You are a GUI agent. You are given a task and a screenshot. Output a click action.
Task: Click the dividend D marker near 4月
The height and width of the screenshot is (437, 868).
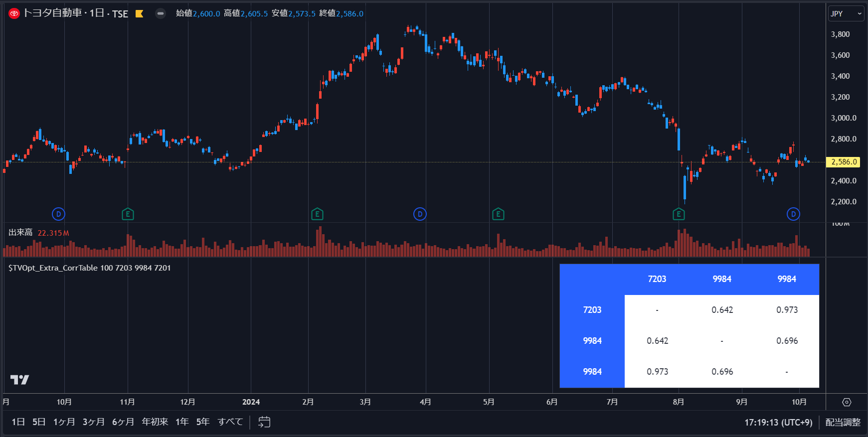coord(420,214)
